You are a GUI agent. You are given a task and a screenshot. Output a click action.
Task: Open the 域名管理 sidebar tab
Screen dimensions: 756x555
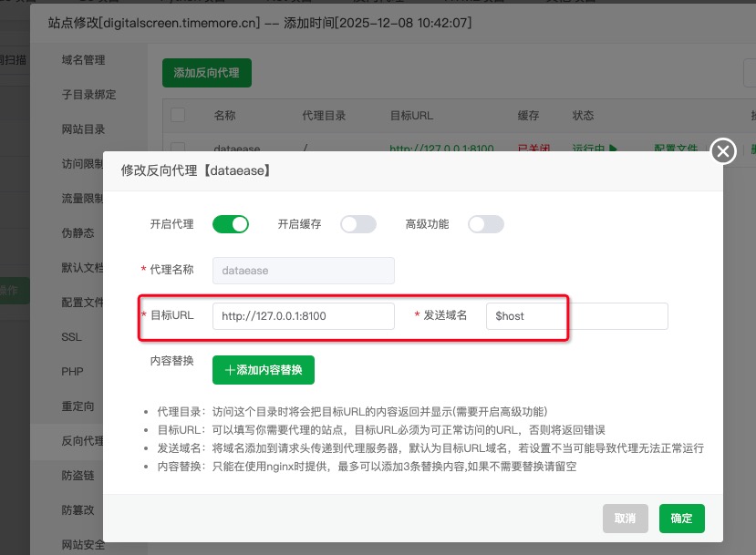[83, 60]
